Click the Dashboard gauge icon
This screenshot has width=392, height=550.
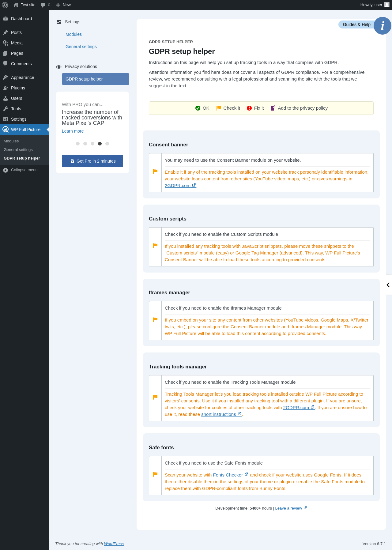(x=6, y=19)
